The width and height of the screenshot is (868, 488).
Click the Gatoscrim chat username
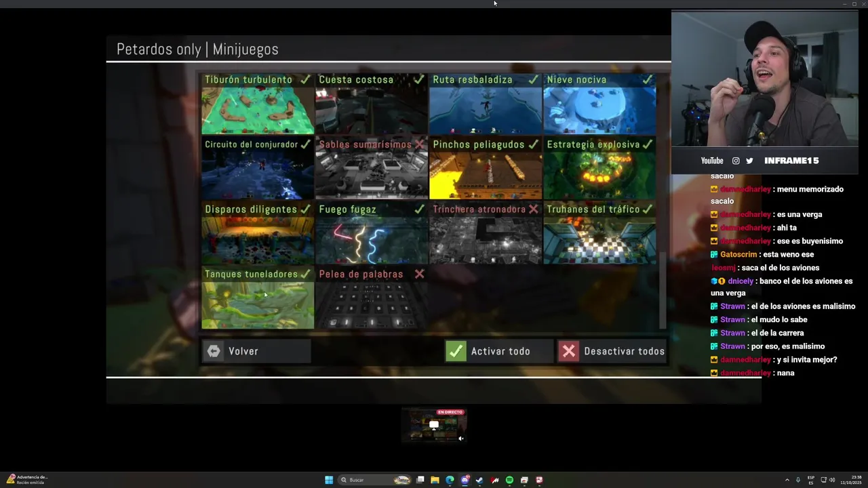(738, 254)
